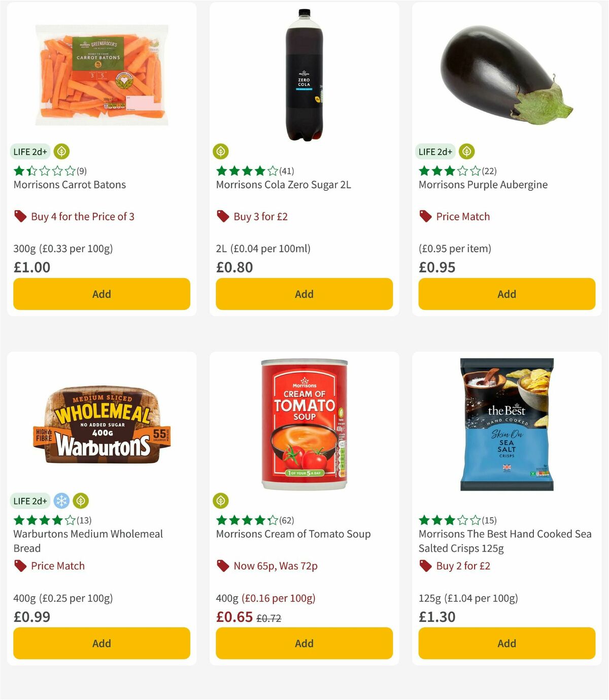
Task: Click the leaf icon on Purple Aubergine card
Action: 466,151
